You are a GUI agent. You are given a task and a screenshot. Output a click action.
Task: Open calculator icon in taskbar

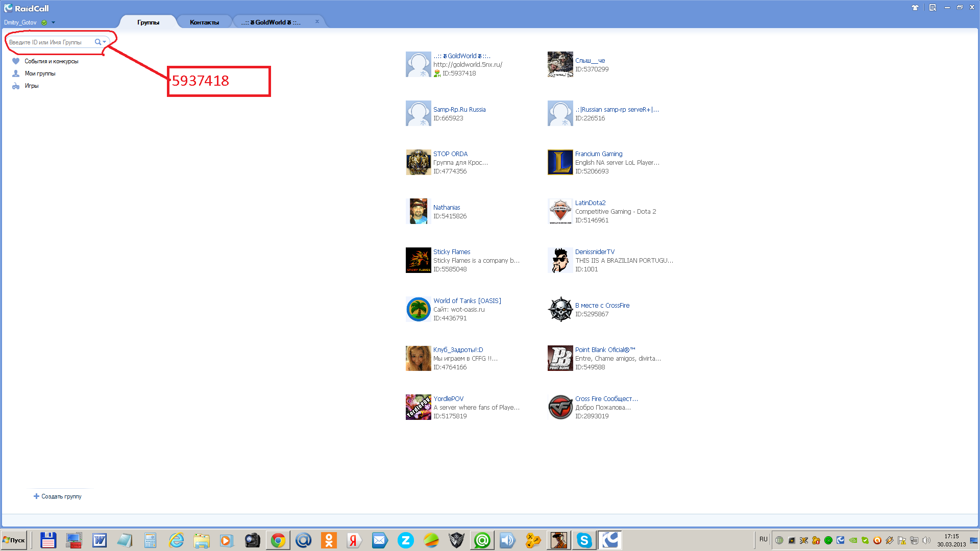click(151, 540)
